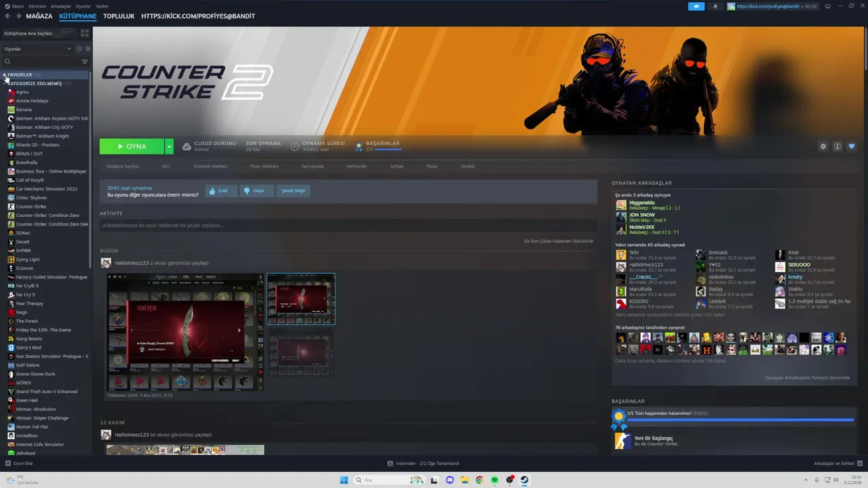This screenshot has width=868, height=488.
Task: Select the highlighted small screenshot thumbnail
Action: [301, 299]
